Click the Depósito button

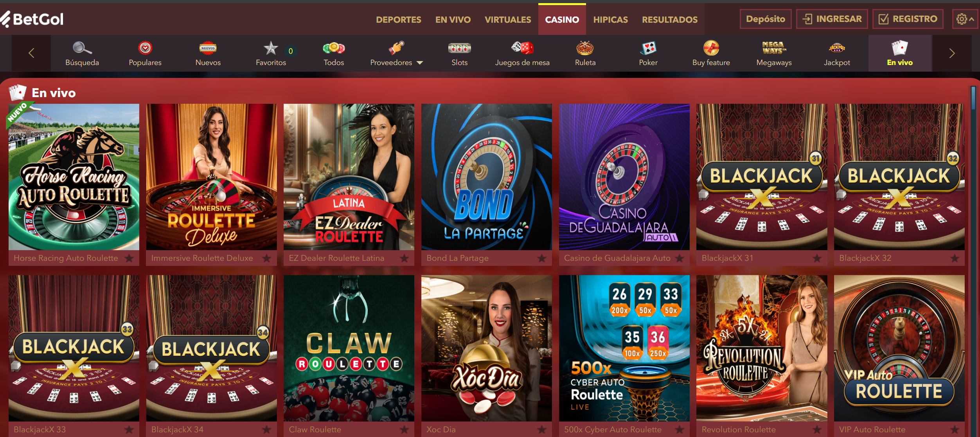point(765,19)
